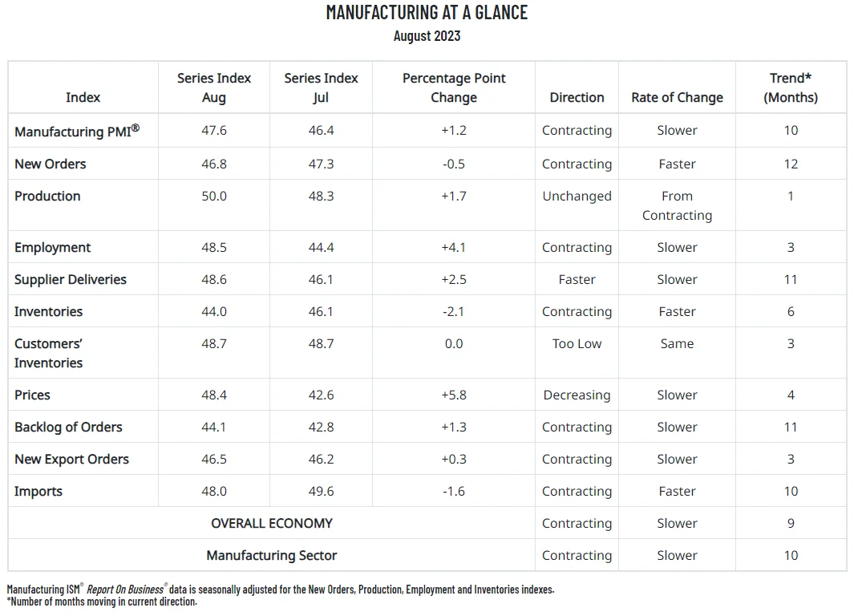The width and height of the screenshot is (854, 616).
Task: Click the Prices +5.8 change value
Action: (x=454, y=395)
